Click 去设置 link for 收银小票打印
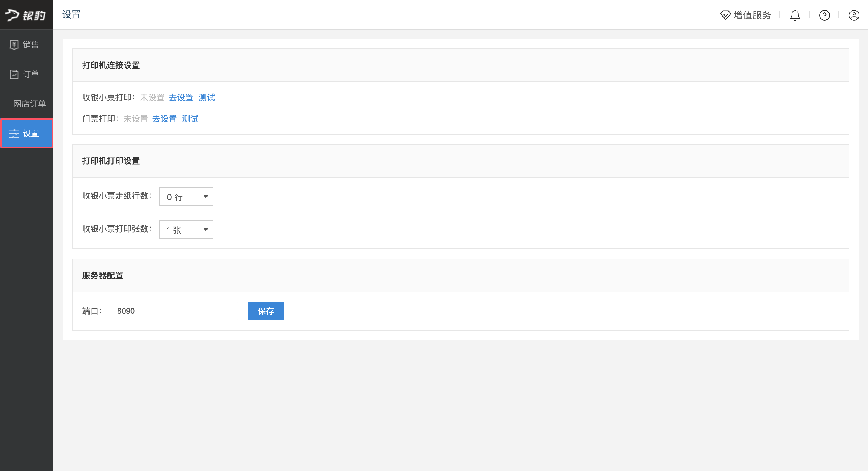The height and width of the screenshot is (471, 868). pos(181,98)
